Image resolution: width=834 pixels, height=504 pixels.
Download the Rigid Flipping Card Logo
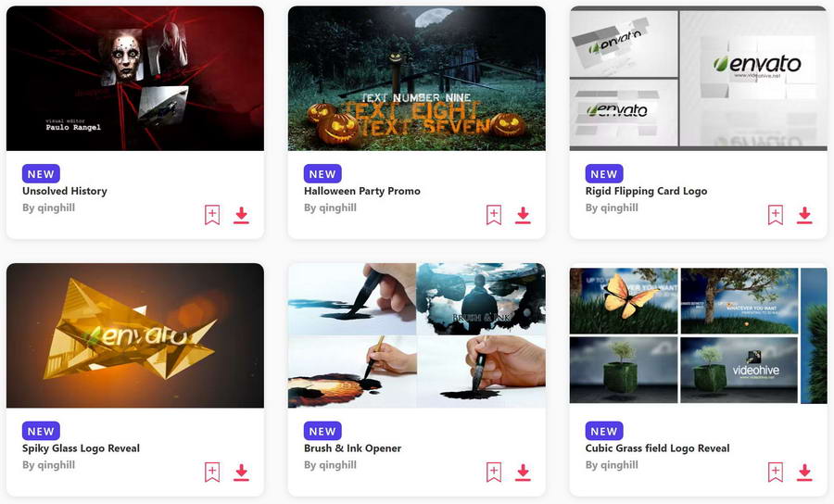(804, 215)
